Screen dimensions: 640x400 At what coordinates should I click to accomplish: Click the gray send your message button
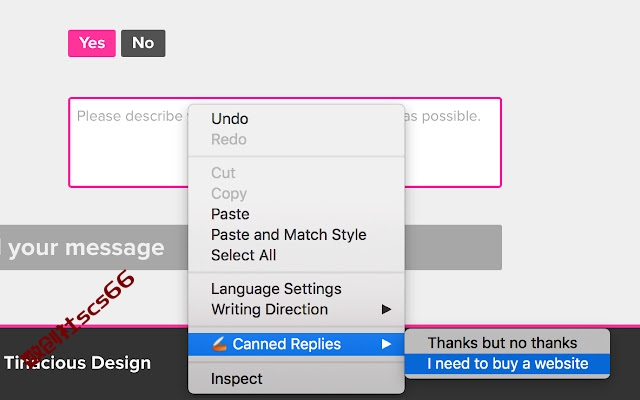pyautogui.click(x=251, y=247)
